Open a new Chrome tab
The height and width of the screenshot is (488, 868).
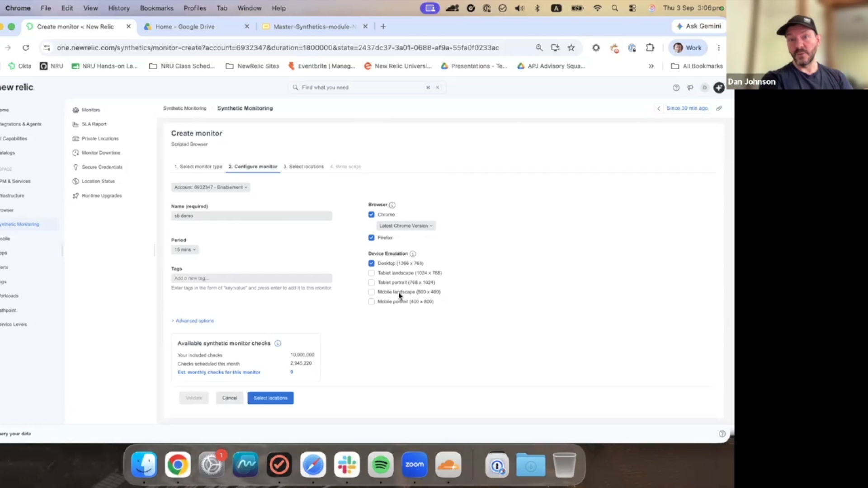point(383,27)
